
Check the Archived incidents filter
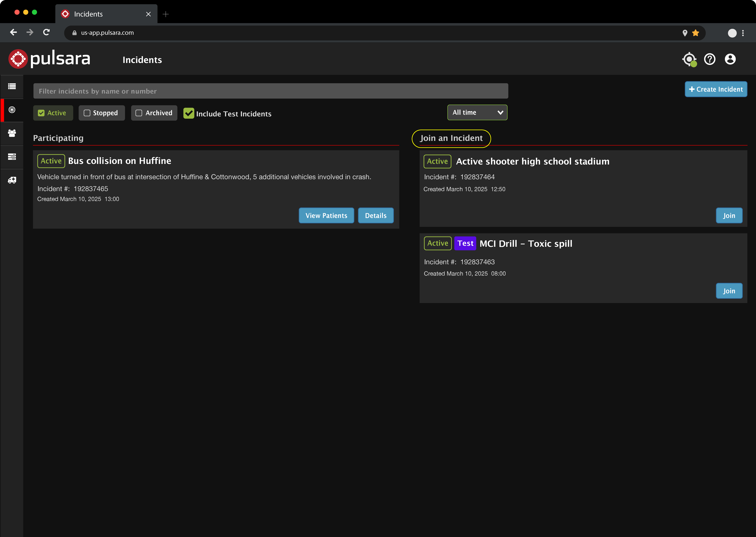(139, 113)
